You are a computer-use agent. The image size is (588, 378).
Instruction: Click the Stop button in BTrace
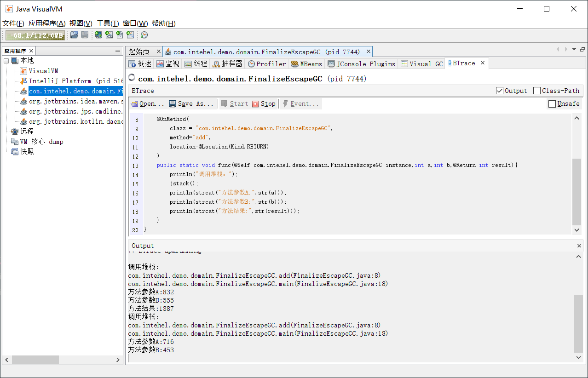(x=264, y=104)
